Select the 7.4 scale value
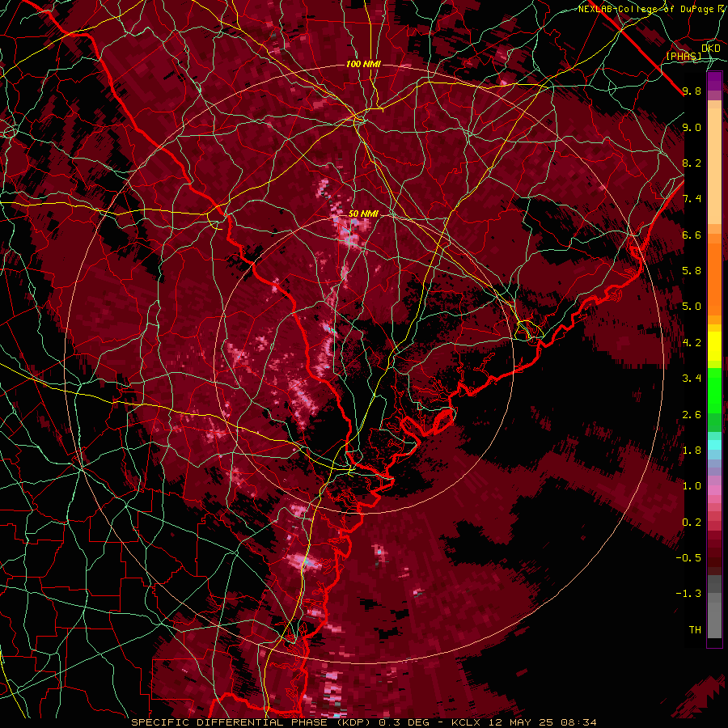This screenshot has width=728, height=728. [692, 199]
